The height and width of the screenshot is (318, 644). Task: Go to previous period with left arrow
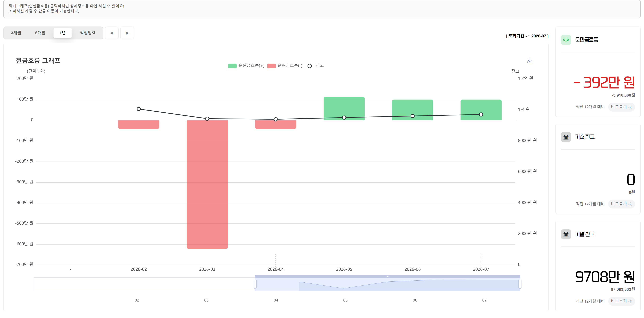pyautogui.click(x=112, y=33)
